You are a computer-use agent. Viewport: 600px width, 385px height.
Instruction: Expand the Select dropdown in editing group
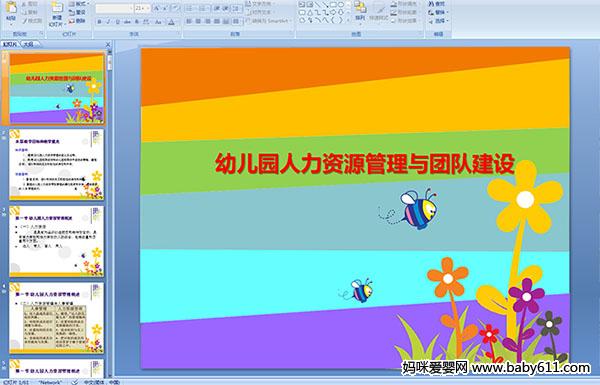439,21
